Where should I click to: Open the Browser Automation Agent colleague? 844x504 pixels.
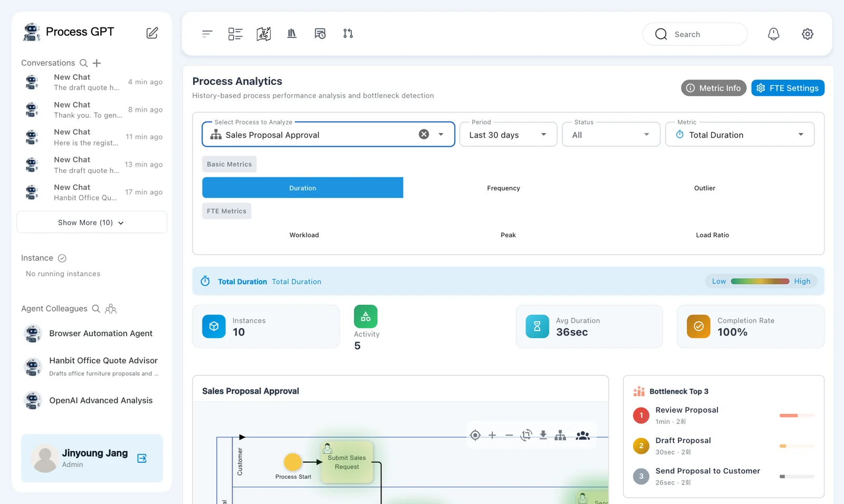point(92,334)
